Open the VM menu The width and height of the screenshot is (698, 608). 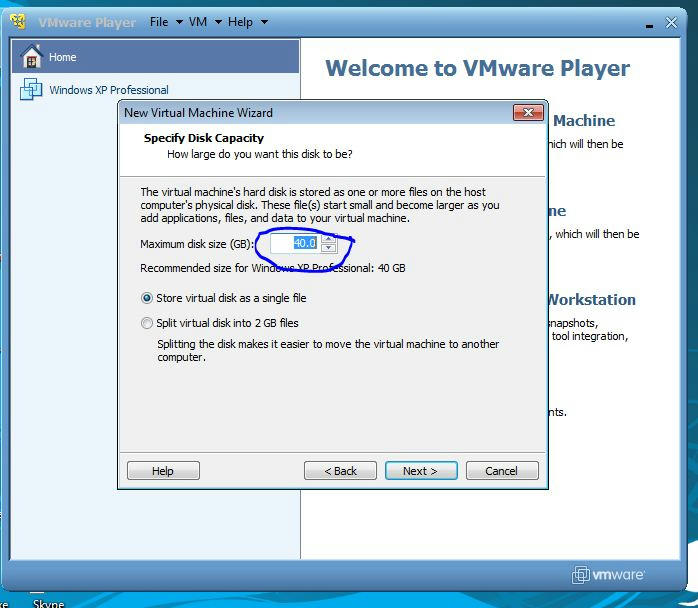pos(198,22)
